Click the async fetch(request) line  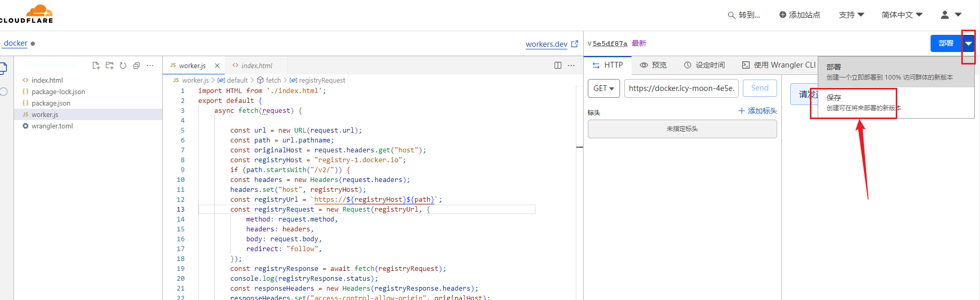click(258, 111)
